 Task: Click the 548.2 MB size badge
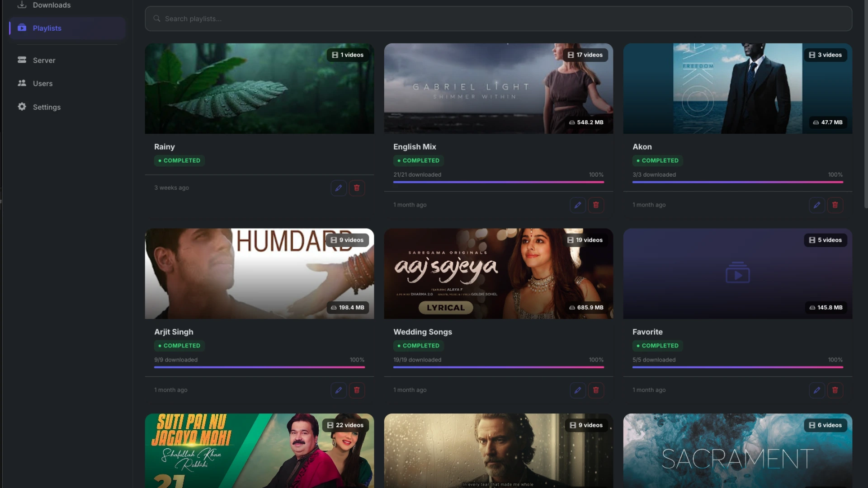[x=586, y=122]
